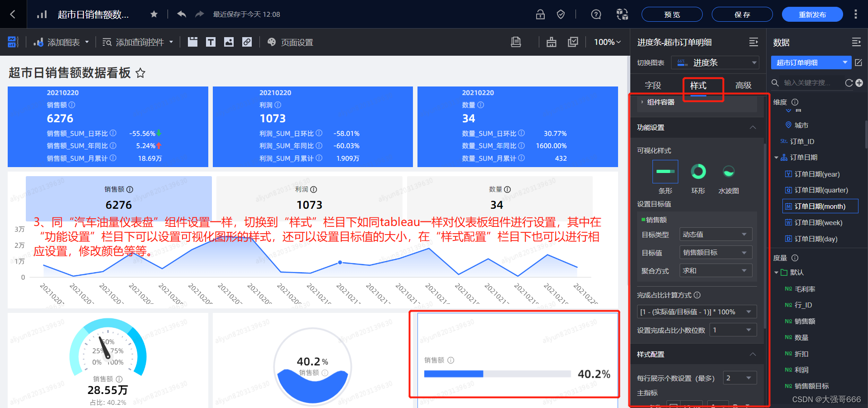Click the cube sync icon
The image size is (868, 408).
click(622, 14)
